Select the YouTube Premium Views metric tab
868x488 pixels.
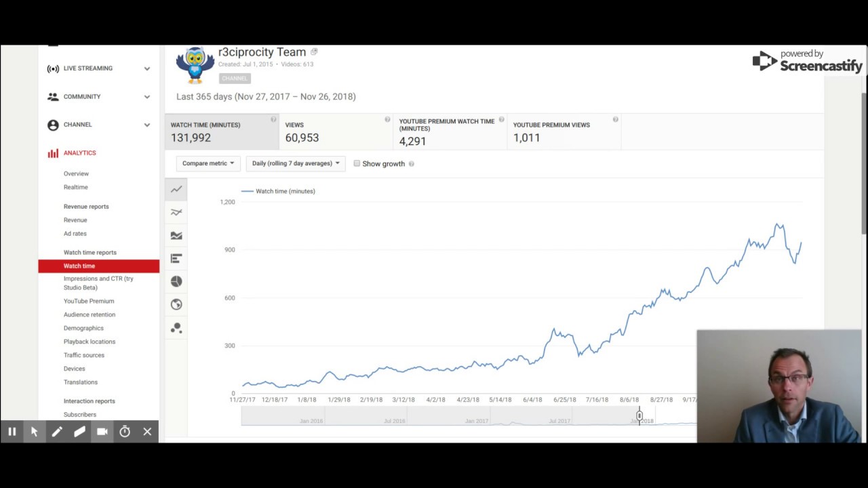564,131
